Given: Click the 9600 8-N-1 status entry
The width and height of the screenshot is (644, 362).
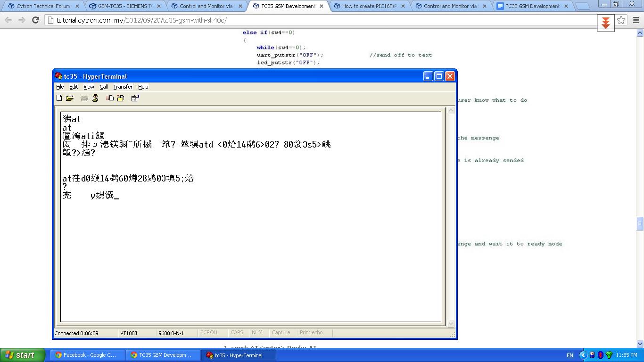Looking at the screenshot, I should (171, 333).
